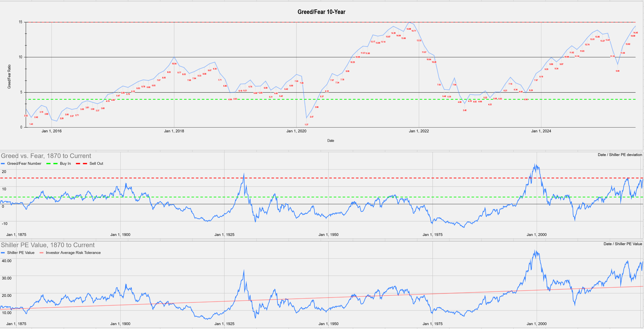Select the "6.76" data label
This screenshot has height=329, width=644.
point(250,87)
